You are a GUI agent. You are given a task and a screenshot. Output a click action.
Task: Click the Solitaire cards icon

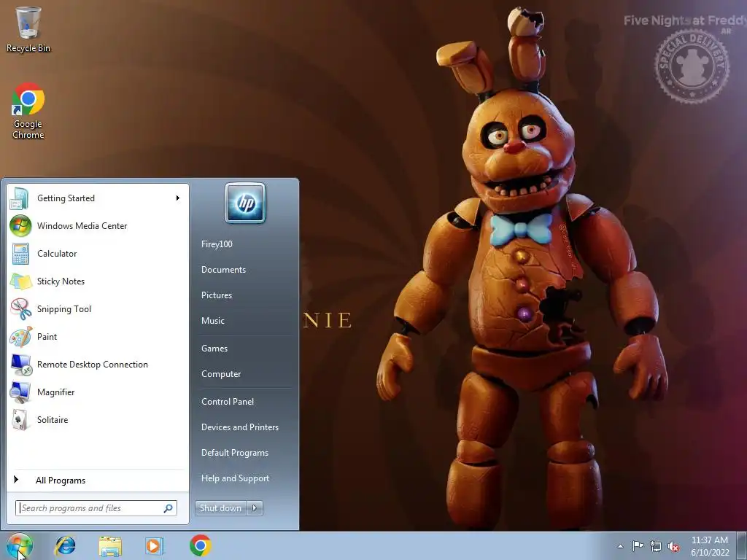(20, 419)
